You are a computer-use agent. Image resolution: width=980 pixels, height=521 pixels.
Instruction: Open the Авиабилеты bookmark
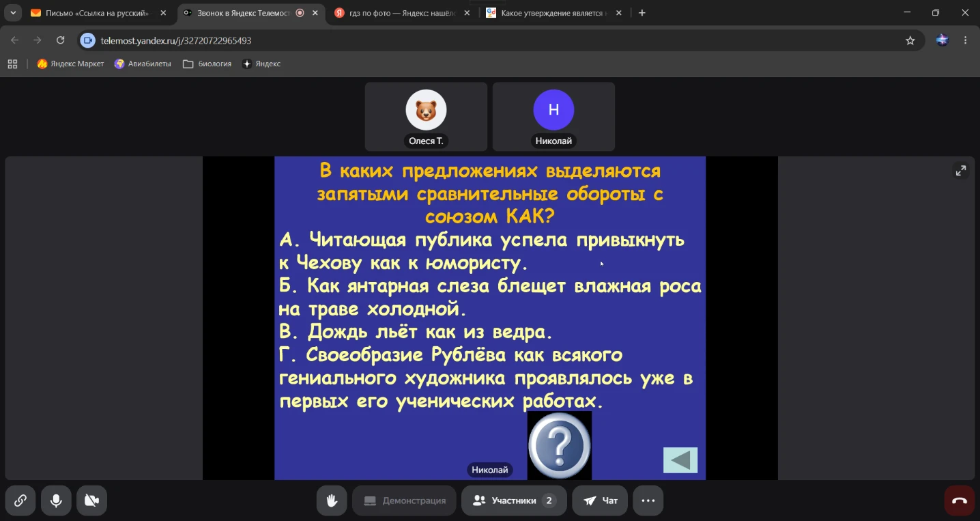pos(143,64)
